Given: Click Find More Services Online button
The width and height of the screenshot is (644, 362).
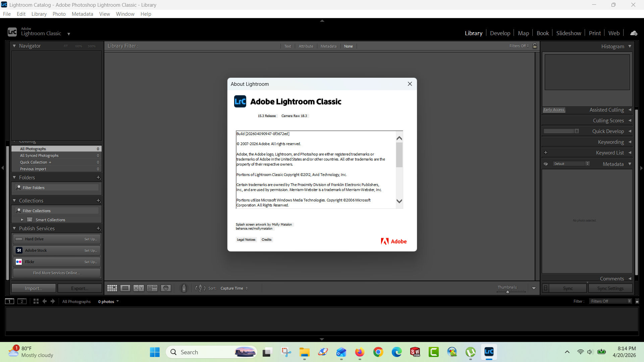Looking at the screenshot, I should (x=57, y=273).
